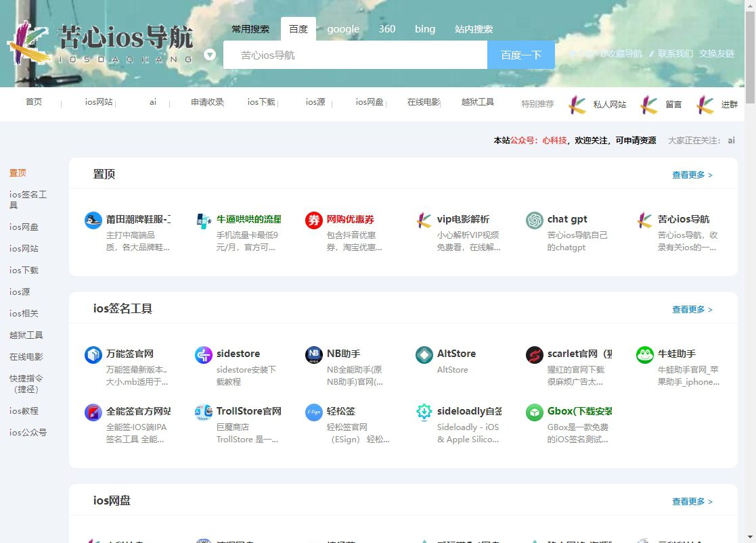Image resolution: width=756 pixels, height=543 pixels.
Task: Click the sidestore purple icon
Action: [204, 354]
